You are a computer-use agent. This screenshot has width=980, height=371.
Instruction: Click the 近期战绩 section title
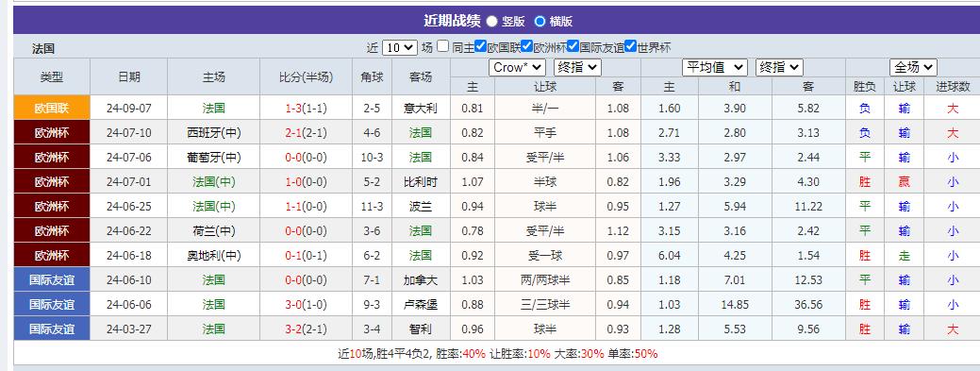click(452, 21)
